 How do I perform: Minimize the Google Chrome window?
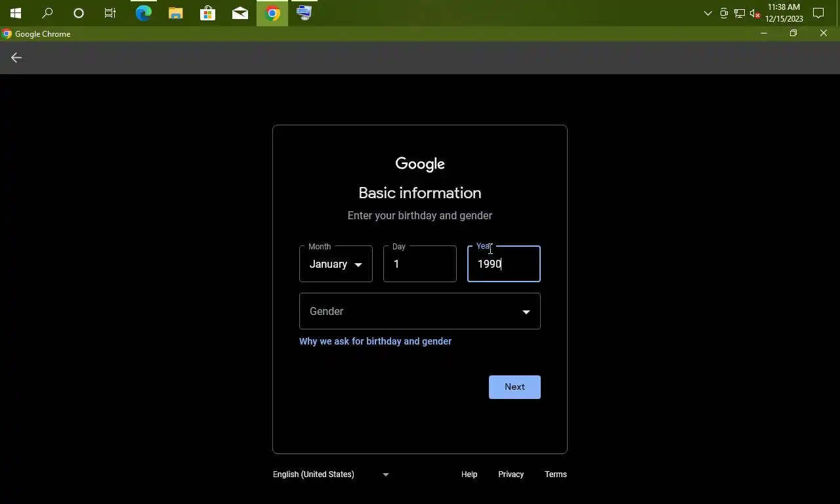(763, 33)
